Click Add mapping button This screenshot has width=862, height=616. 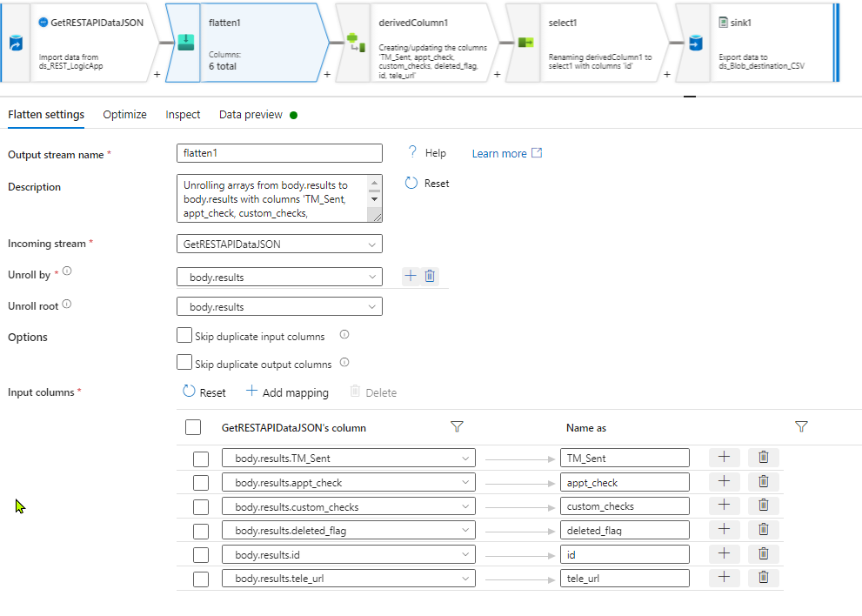[287, 392]
